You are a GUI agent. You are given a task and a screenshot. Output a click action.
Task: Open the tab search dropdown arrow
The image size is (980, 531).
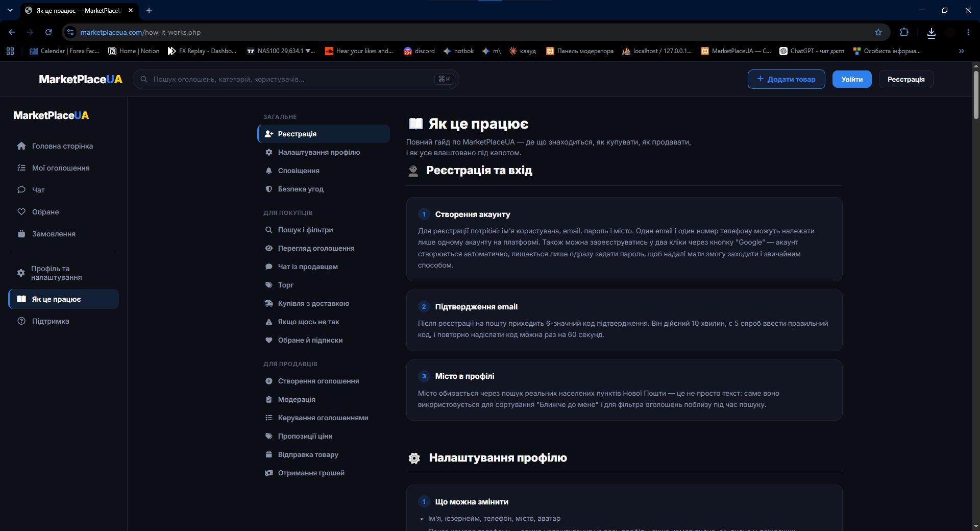click(x=10, y=10)
